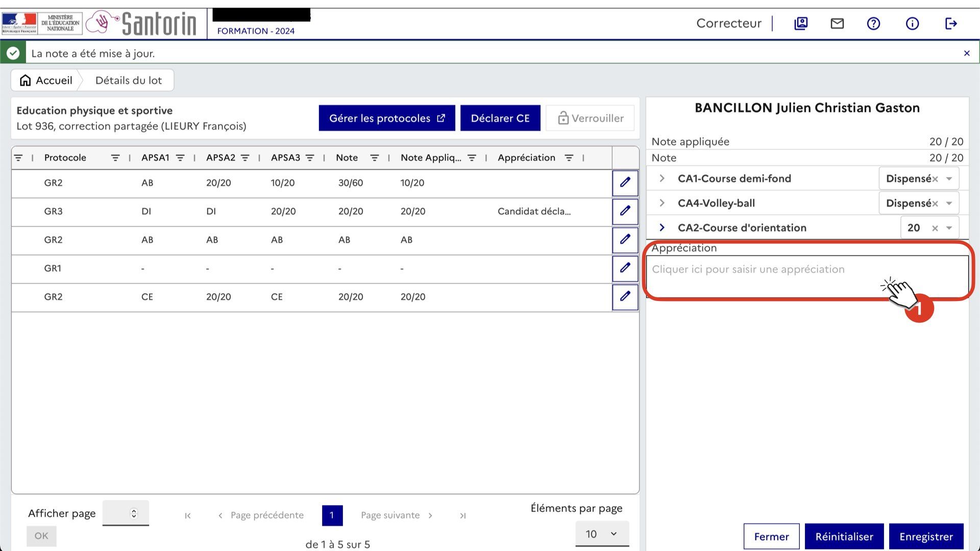Select the Détails du lot breadcrumb
Image resolution: width=980 pixels, height=551 pixels.
pyautogui.click(x=128, y=81)
